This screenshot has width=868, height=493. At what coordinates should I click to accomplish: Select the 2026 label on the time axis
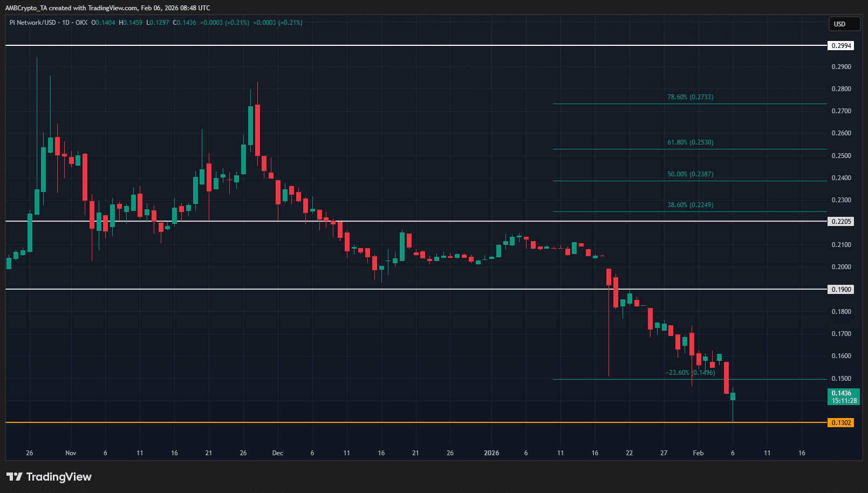click(491, 453)
